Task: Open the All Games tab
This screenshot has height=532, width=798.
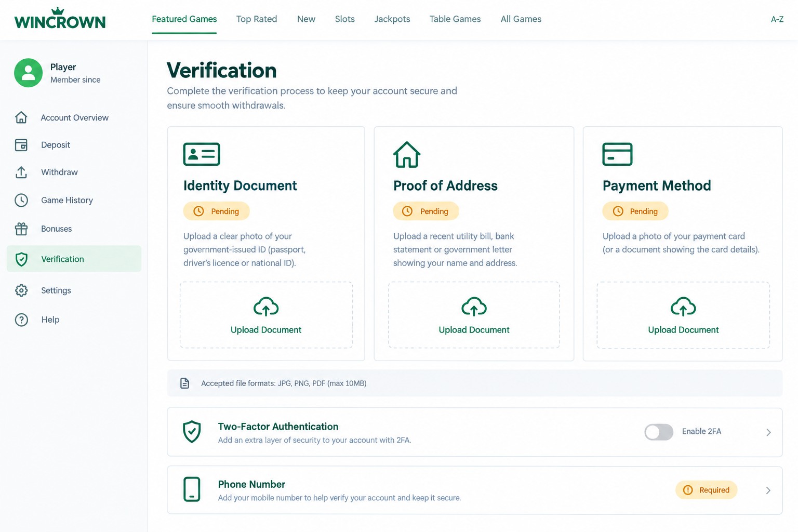Action: tap(521, 19)
